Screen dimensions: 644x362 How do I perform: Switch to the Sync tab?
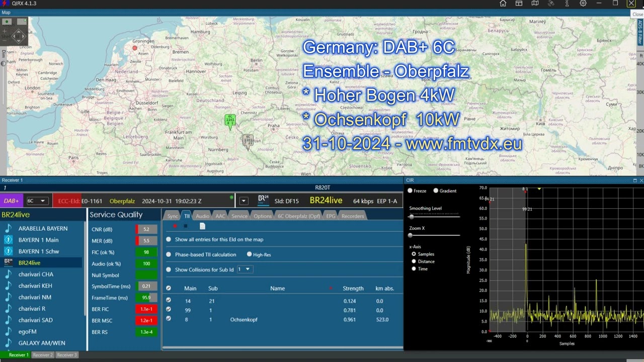pos(173,216)
